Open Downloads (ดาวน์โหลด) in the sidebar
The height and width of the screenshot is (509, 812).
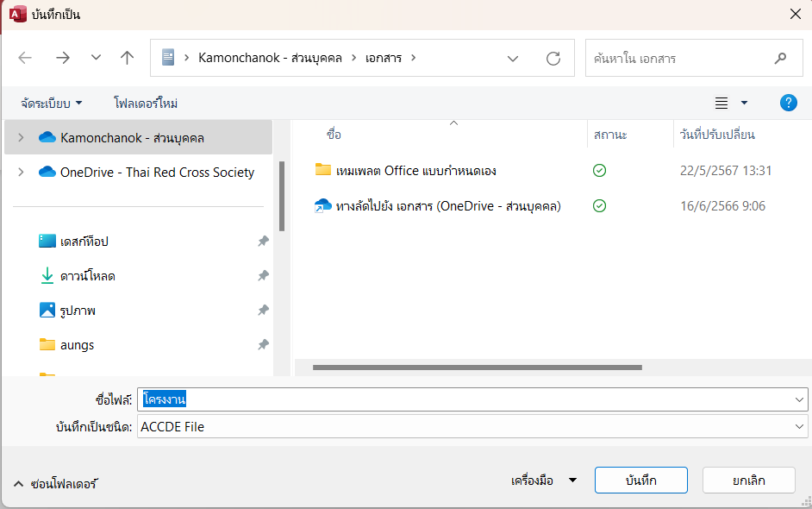87,276
